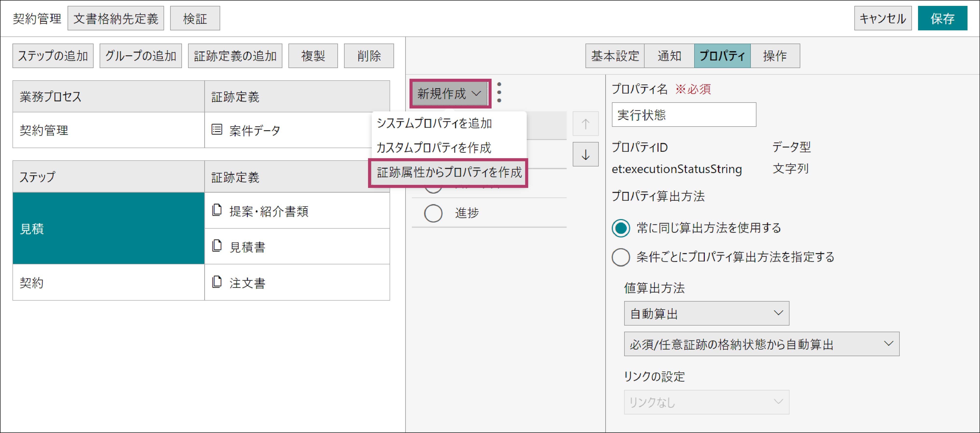This screenshot has width=980, height=433.
Task: Select the 見積 step cell
Action: pyautogui.click(x=109, y=228)
